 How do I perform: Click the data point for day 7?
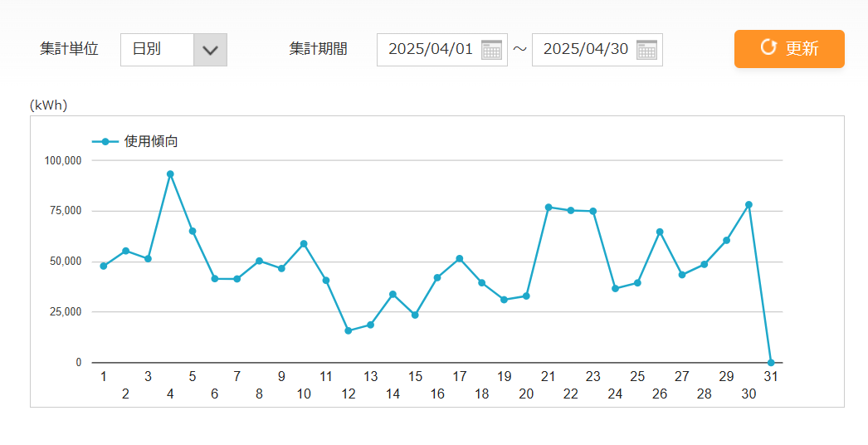click(x=237, y=279)
